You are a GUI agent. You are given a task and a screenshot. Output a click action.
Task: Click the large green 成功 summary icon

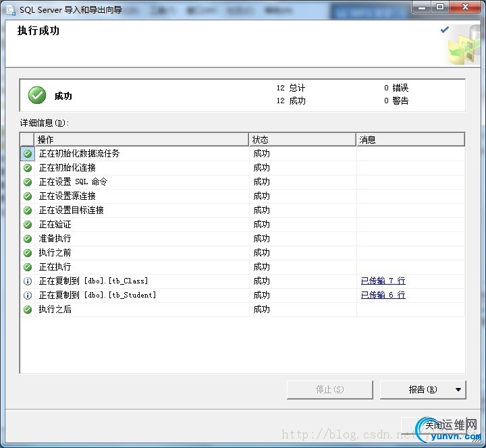[37, 95]
